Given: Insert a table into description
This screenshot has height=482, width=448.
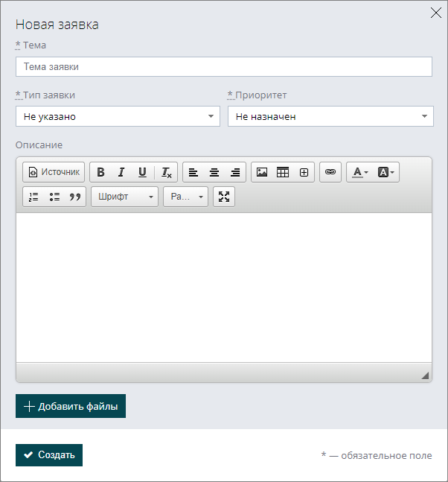Looking at the screenshot, I should point(283,172).
